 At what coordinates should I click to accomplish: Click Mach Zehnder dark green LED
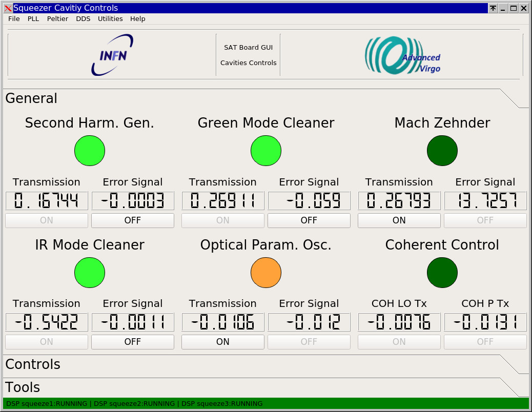[442, 151]
